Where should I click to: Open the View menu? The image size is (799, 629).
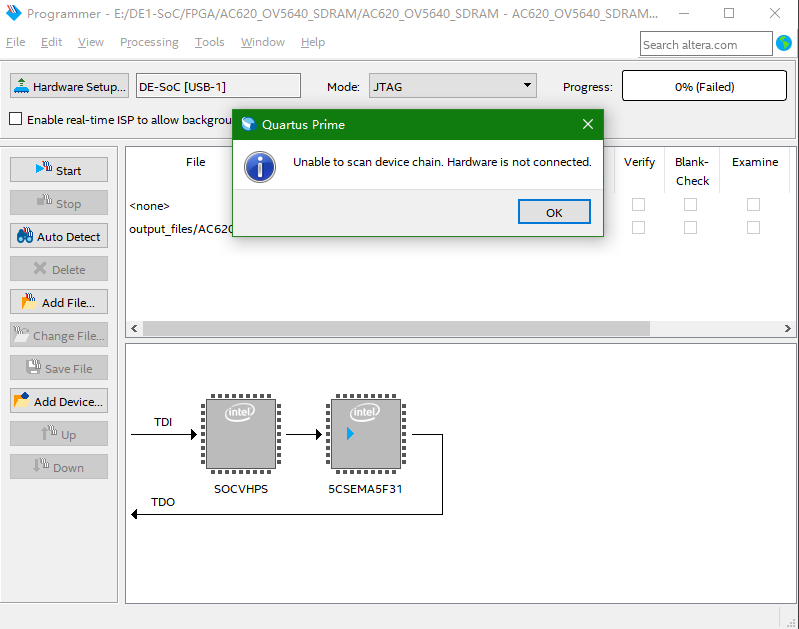pyautogui.click(x=91, y=42)
